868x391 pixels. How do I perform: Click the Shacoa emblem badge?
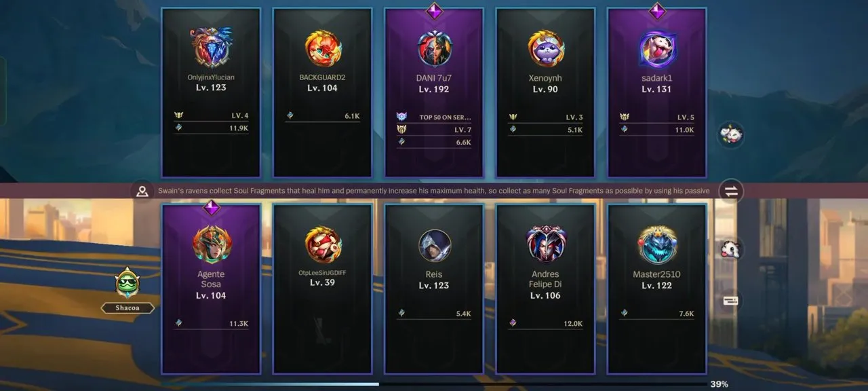coord(127,284)
